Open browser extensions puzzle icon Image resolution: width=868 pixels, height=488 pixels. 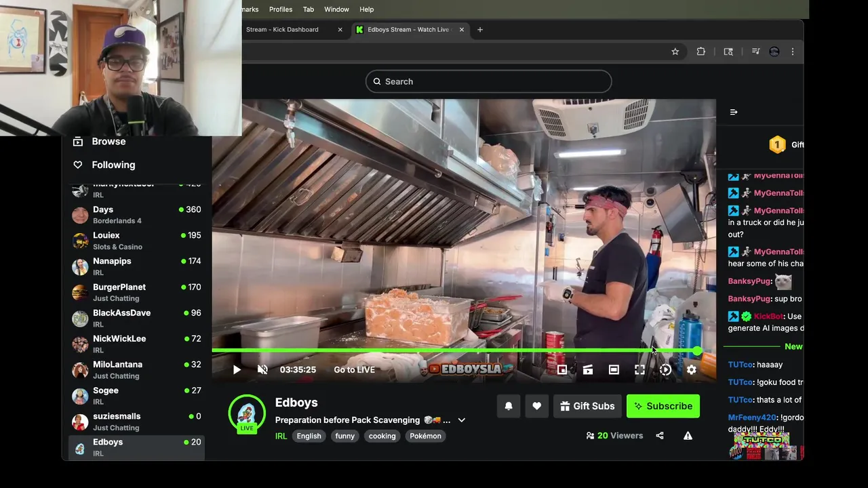point(701,52)
